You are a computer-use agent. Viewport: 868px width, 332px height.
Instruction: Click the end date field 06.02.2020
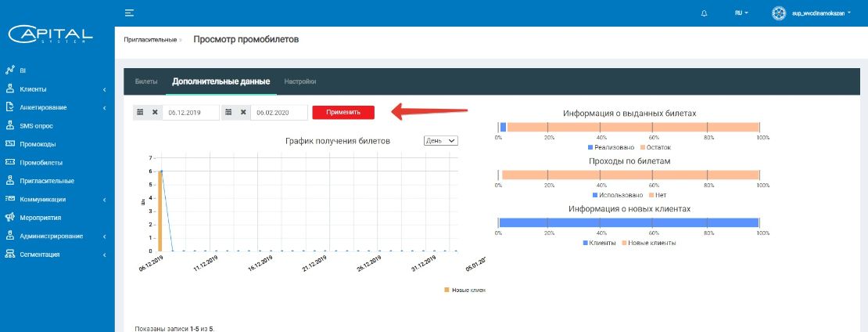point(279,112)
